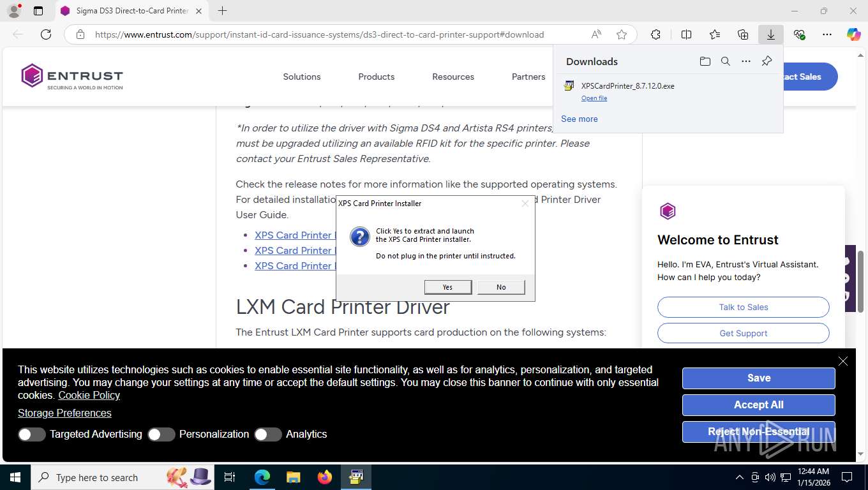Open Storage Preferences link
Screen dimensions: 868x490
click(x=64, y=413)
